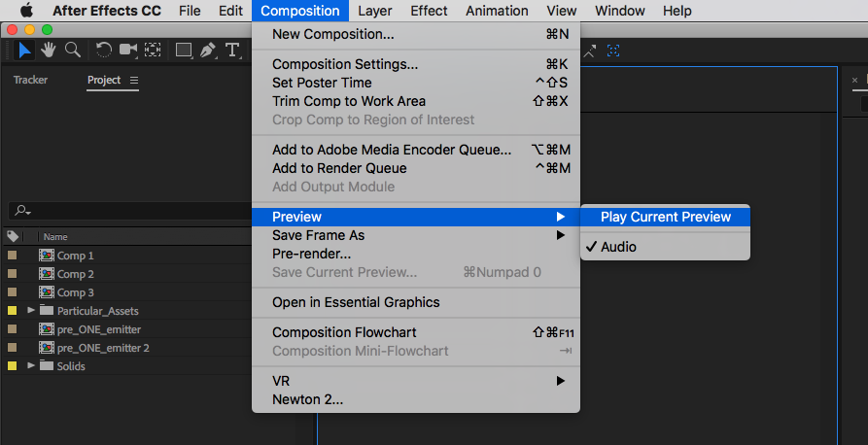Click Comp 1 yellow-tan label swatch
This screenshot has width=868, height=445.
click(x=12, y=256)
